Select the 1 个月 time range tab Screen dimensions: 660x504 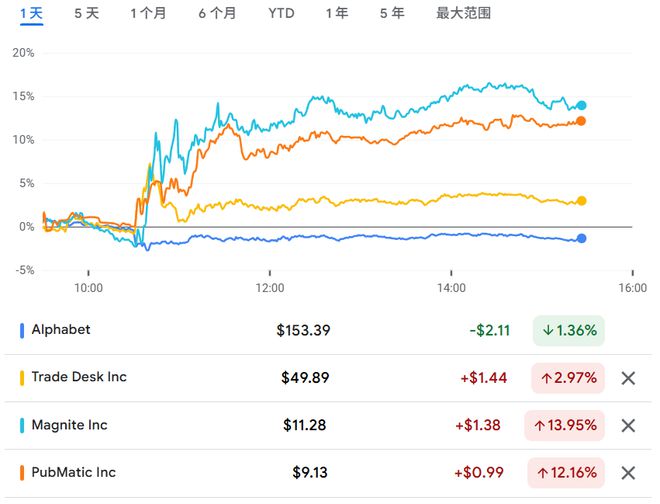[148, 14]
